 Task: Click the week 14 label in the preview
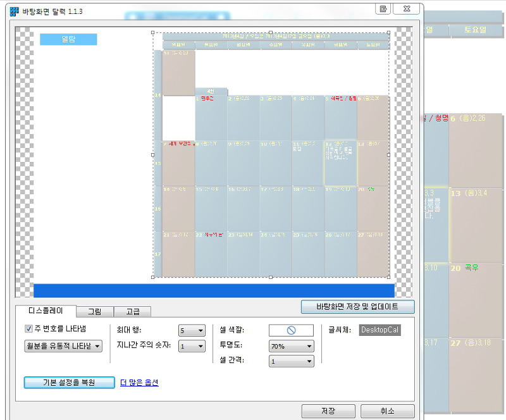(x=157, y=96)
